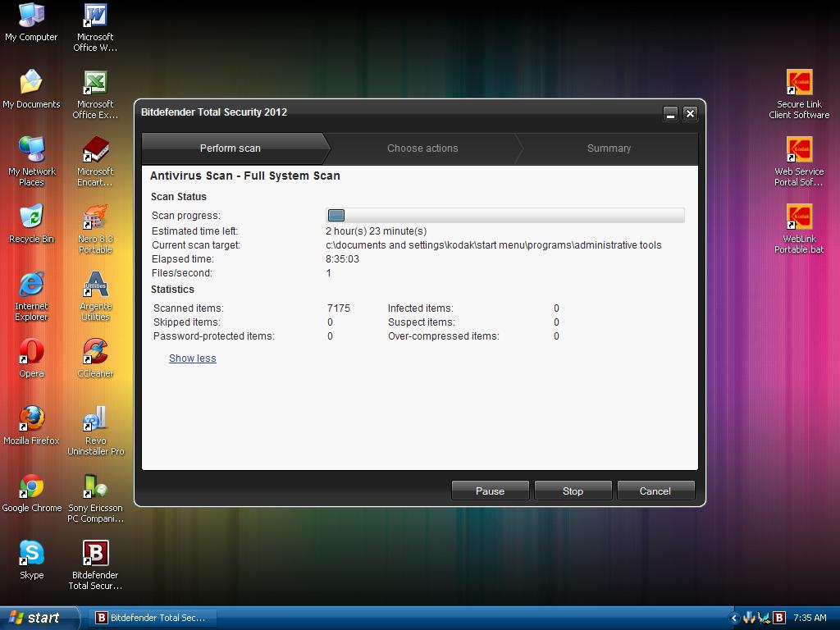The height and width of the screenshot is (630, 840).
Task: Click the Cancel button
Action: 655,491
